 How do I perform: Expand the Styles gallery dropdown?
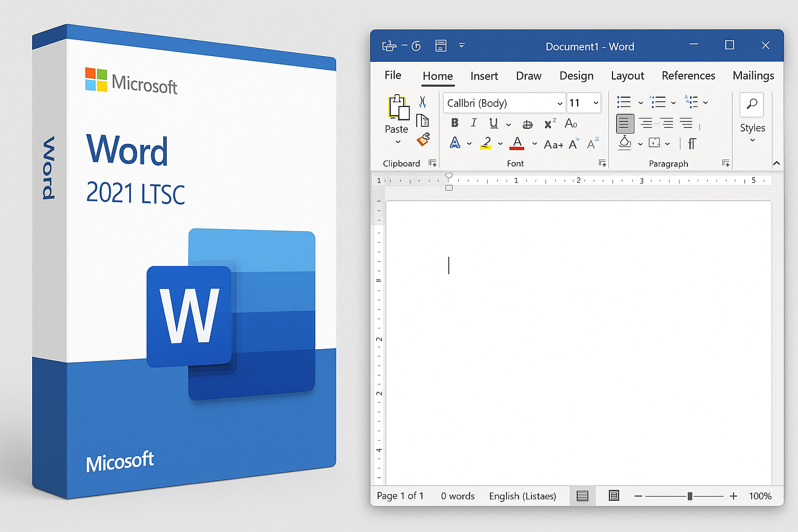point(752,140)
